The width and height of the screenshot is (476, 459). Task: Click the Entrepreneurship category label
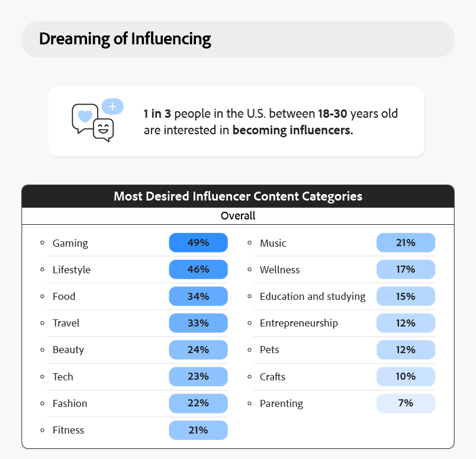click(x=299, y=324)
